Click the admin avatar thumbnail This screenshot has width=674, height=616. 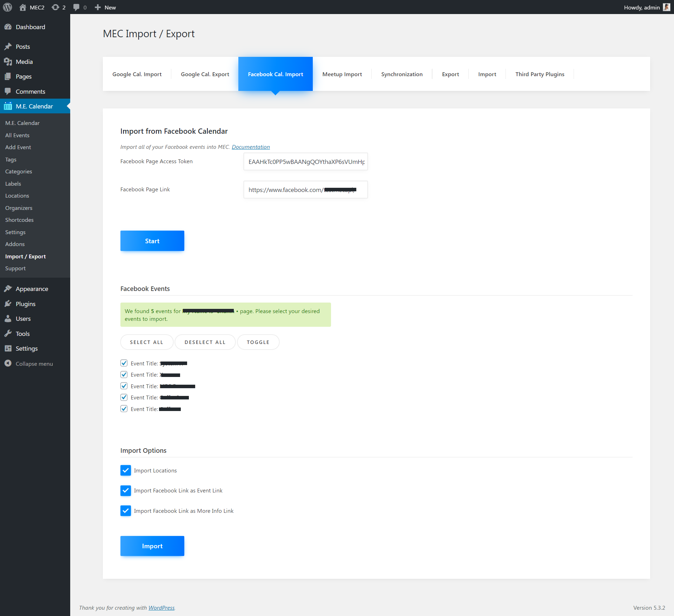666,7
